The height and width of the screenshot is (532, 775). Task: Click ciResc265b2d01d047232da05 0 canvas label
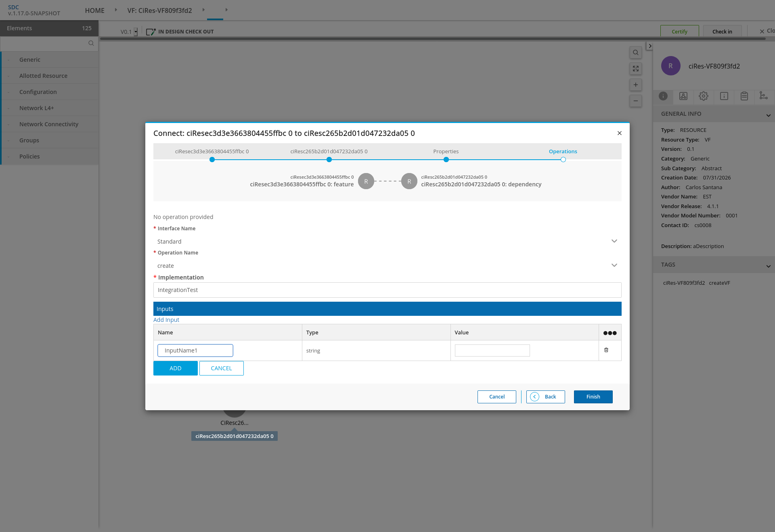(235, 436)
